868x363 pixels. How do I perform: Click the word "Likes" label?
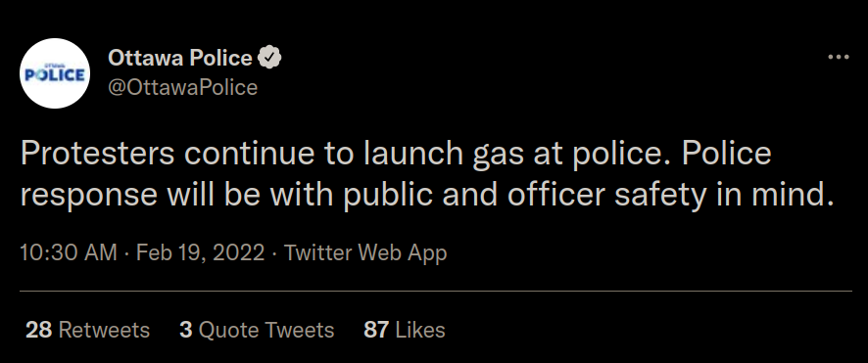click(x=420, y=330)
